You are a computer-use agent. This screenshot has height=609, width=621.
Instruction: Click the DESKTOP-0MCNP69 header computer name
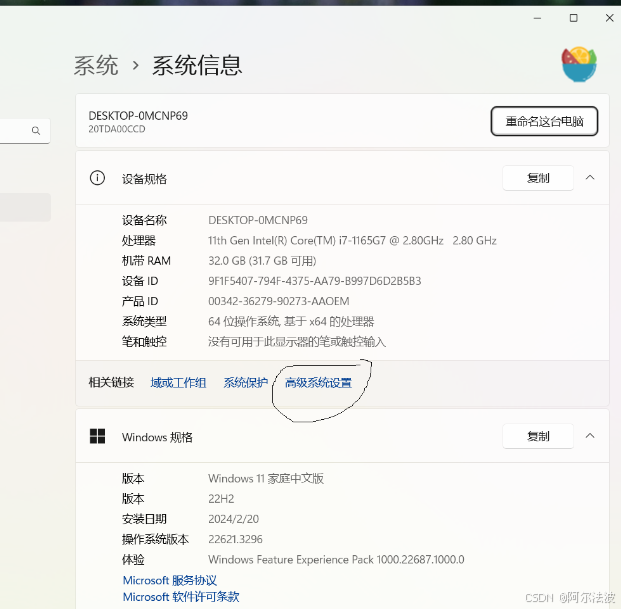(x=138, y=116)
